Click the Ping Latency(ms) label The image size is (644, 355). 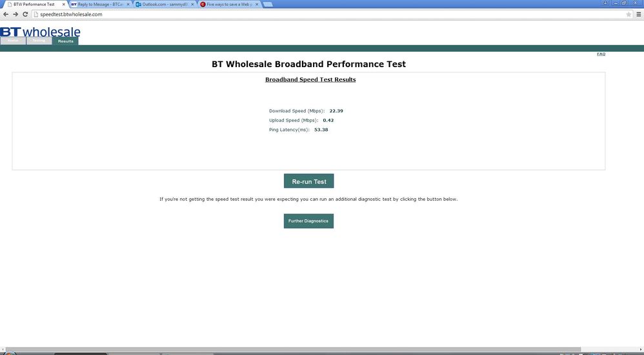(289, 130)
